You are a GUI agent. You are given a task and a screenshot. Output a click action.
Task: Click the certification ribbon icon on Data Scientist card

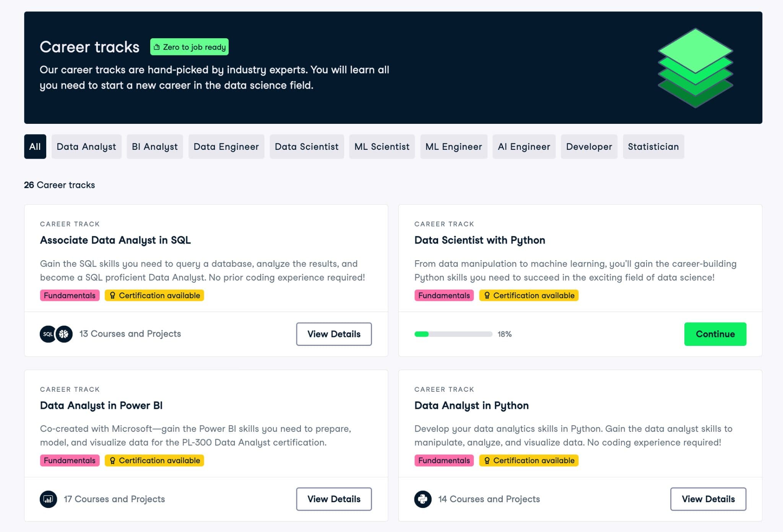(487, 295)
